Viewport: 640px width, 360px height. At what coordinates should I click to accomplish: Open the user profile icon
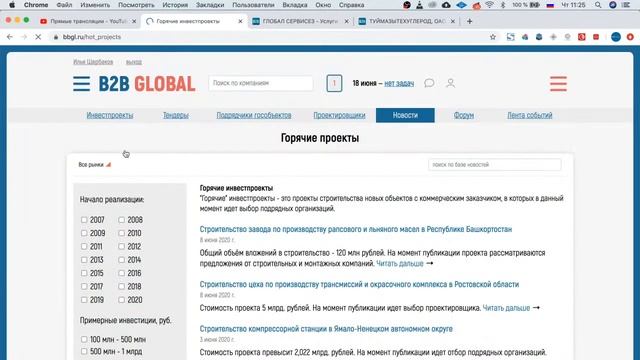(x=450, y=83)
